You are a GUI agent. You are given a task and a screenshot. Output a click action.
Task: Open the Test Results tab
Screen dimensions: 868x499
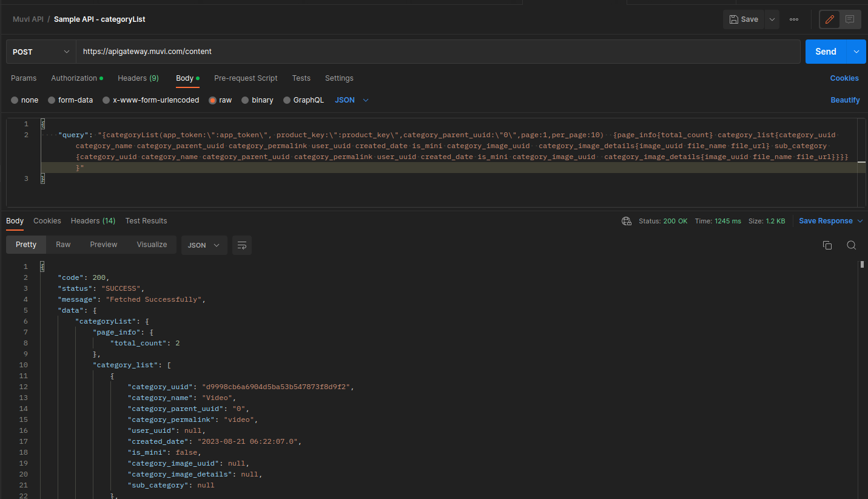pyautogui.click(x=146, y=221)
